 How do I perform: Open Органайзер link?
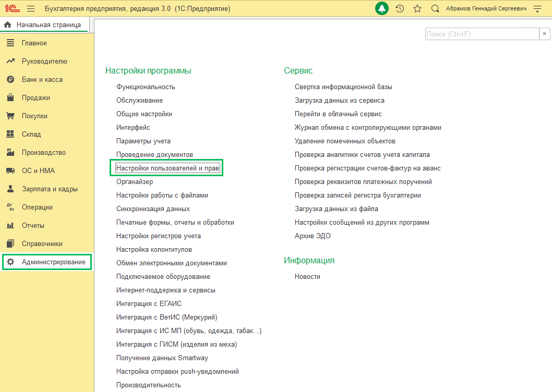tap(135, 182)
